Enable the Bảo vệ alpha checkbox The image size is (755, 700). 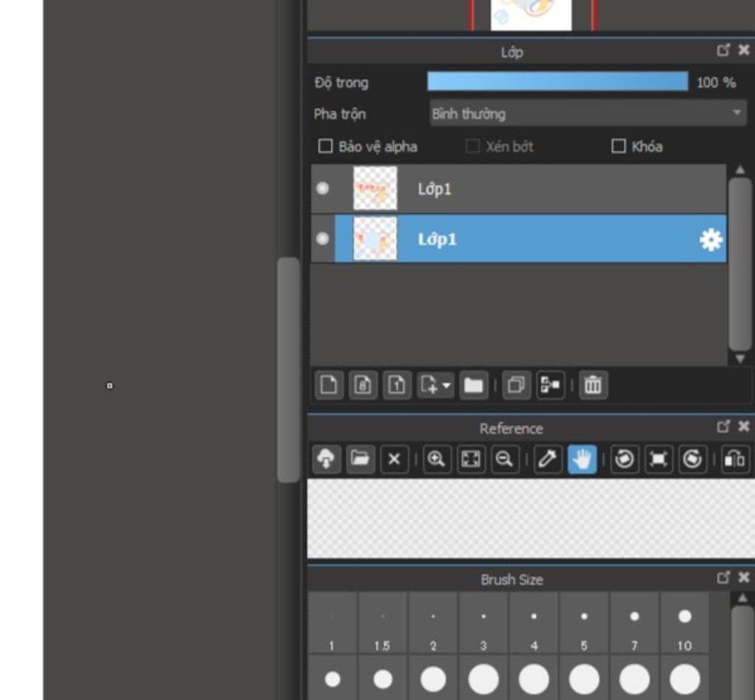pos(325,146)
